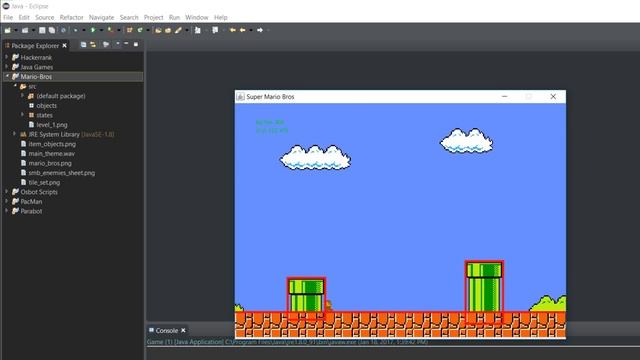Select level_1.png in Package Explorer

52,124
